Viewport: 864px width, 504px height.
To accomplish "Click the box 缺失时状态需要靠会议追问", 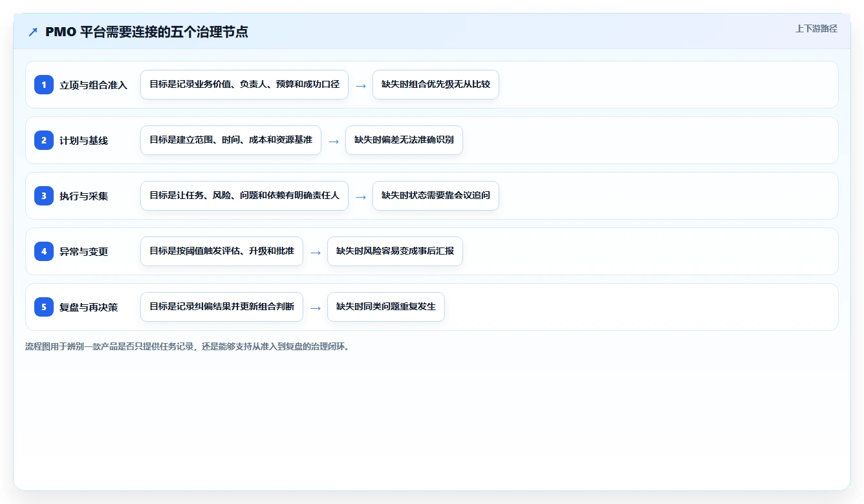I will [x=436, y=196].
